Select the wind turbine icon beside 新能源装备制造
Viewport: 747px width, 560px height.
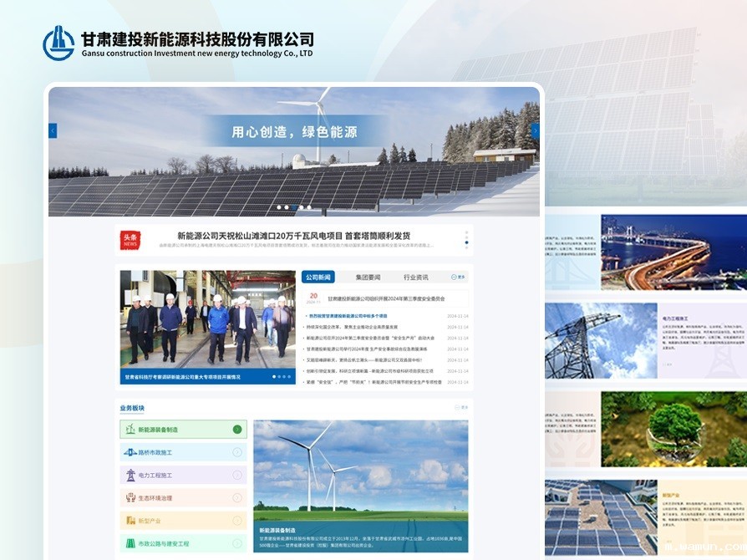tap(130, 429)
